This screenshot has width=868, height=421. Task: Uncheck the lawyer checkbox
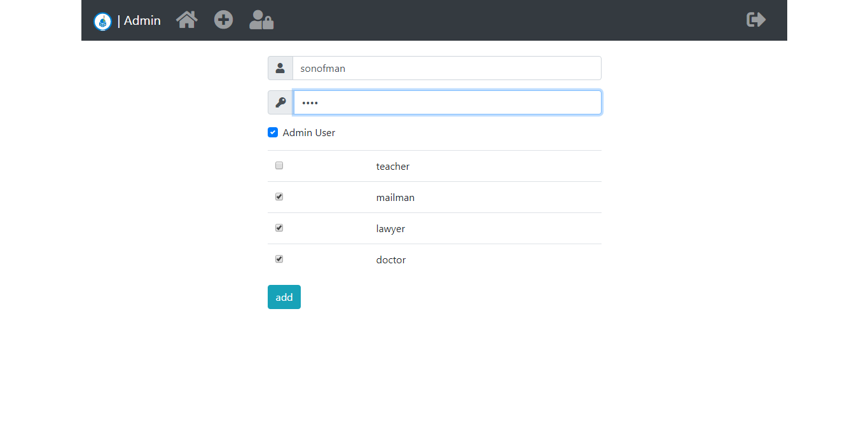point(279,228)
